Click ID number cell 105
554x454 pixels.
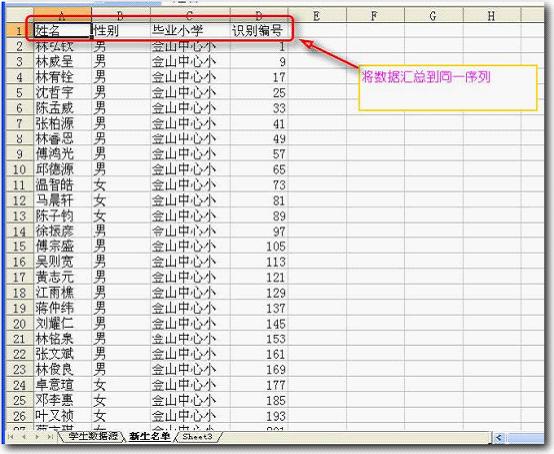tap(259, 247)
